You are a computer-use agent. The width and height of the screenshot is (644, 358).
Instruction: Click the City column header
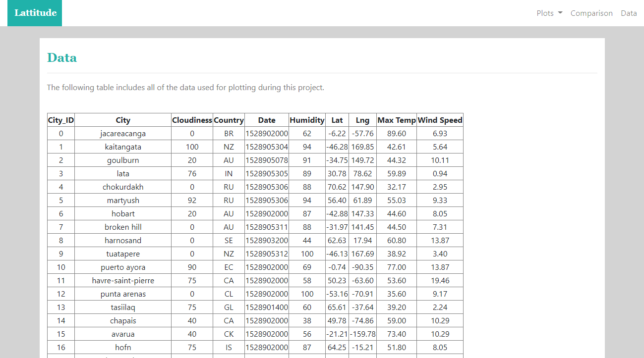point(123,120)
